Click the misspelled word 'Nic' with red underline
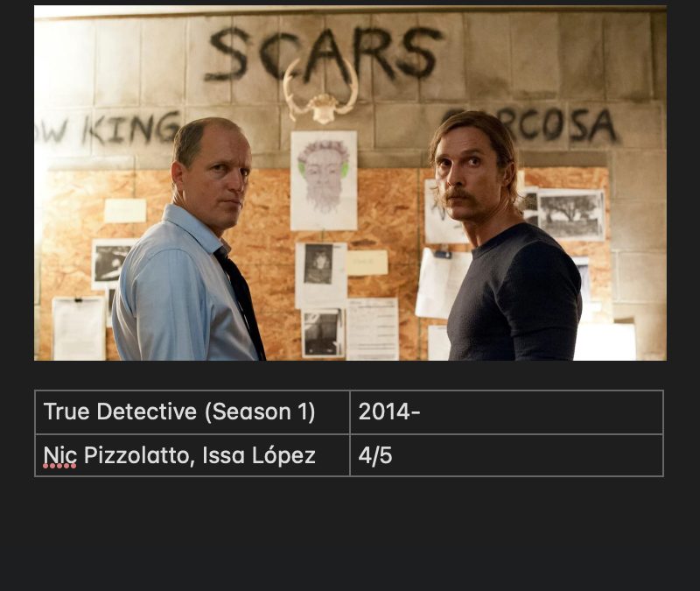 coord(59,455)
